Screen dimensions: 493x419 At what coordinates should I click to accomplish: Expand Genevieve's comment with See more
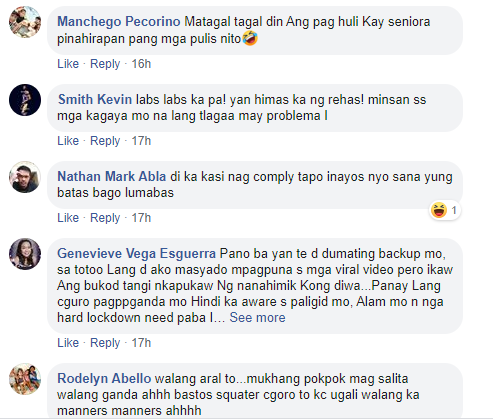click(257, 317)
